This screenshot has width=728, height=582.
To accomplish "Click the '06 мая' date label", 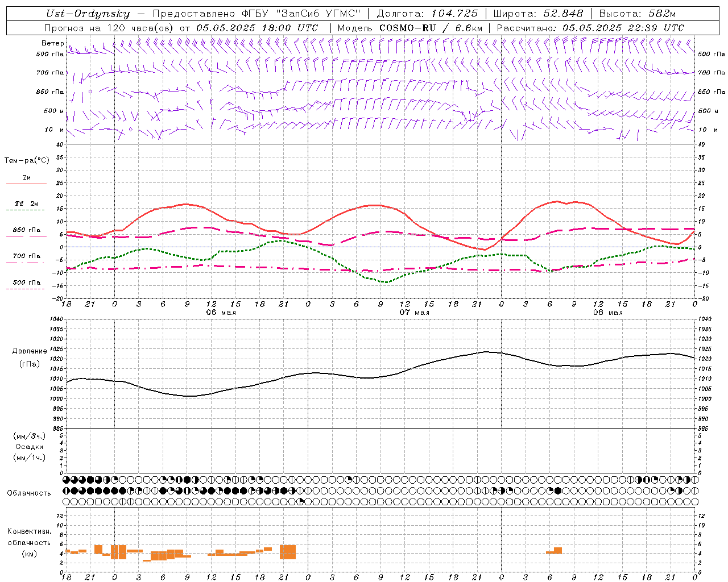I will point(221,313).
